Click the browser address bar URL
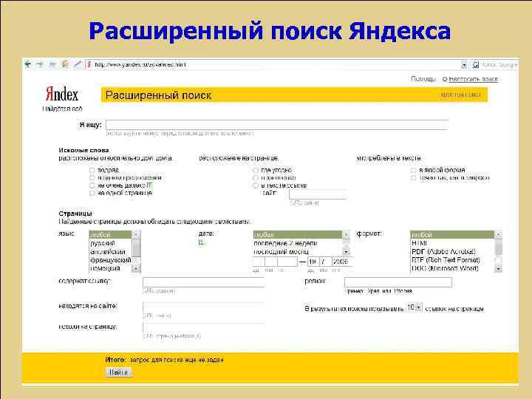The height and width of the screenshot is (399, 532). (x=140, y=64)
